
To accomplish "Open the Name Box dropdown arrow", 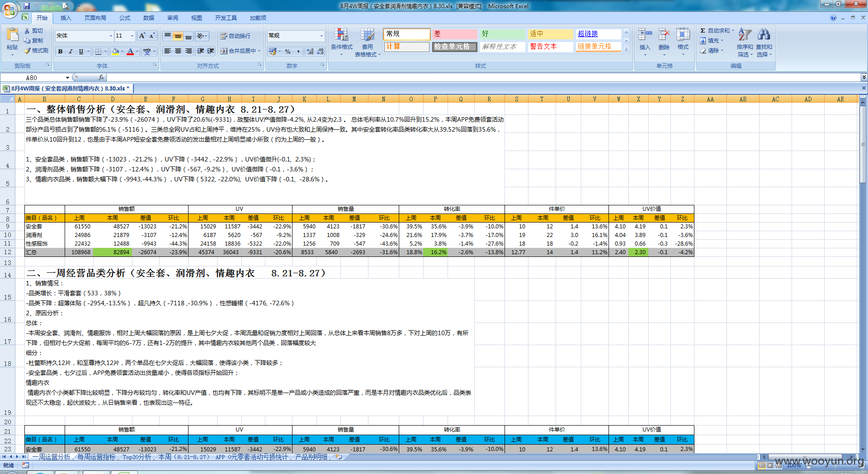I will coord(67,78).
